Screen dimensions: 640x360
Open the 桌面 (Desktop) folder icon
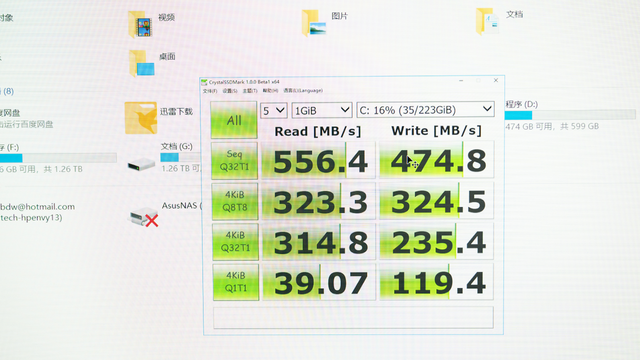tap(142, 64)
